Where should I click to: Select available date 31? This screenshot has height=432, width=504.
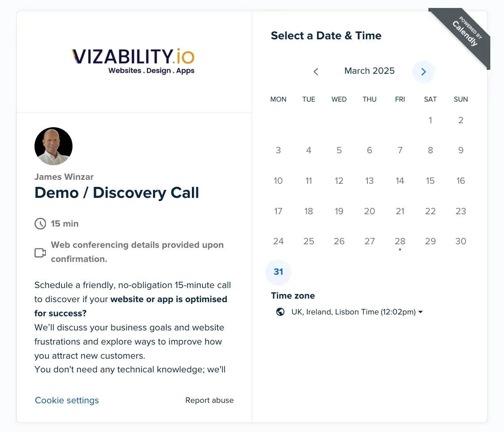point(279,272)
